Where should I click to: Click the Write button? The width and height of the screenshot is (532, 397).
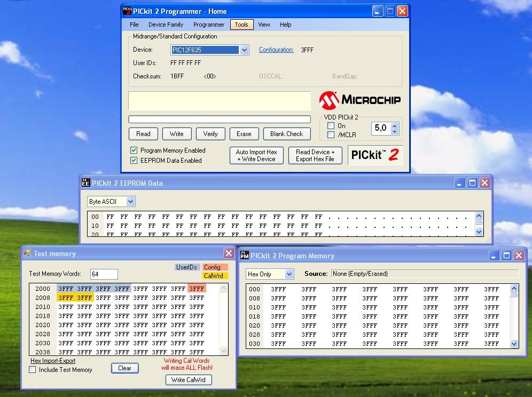[x=177, y=134]
